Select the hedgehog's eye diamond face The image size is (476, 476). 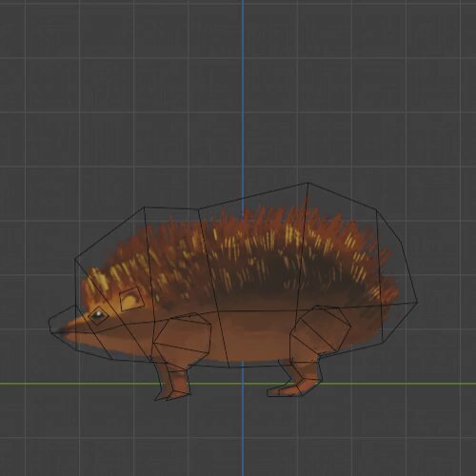tap(98, 315)
